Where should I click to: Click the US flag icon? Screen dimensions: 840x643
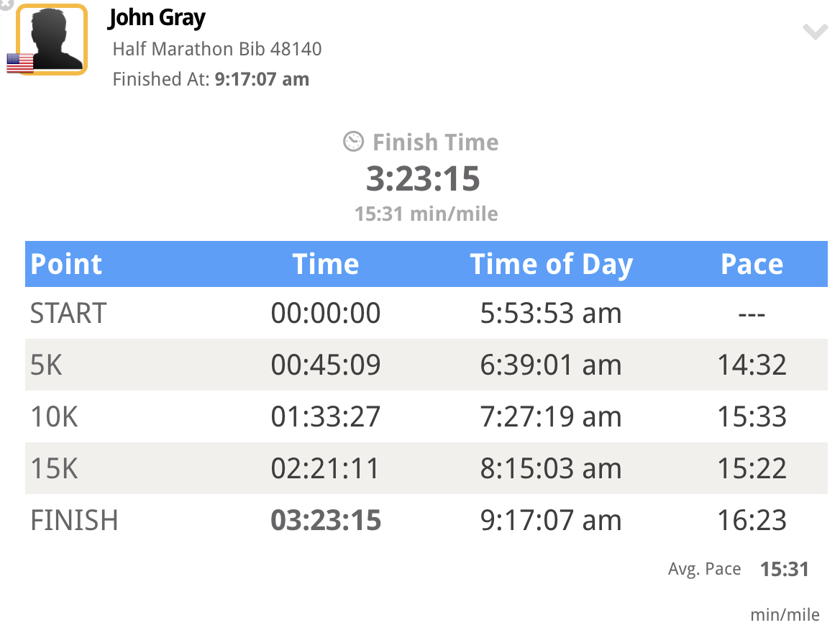tap(20, 63)
